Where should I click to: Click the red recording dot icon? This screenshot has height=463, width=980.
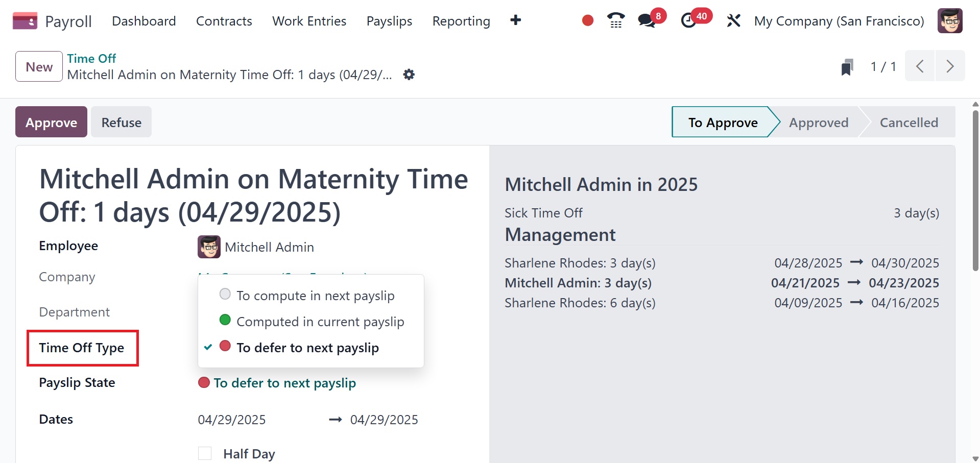tap(588, 20)
